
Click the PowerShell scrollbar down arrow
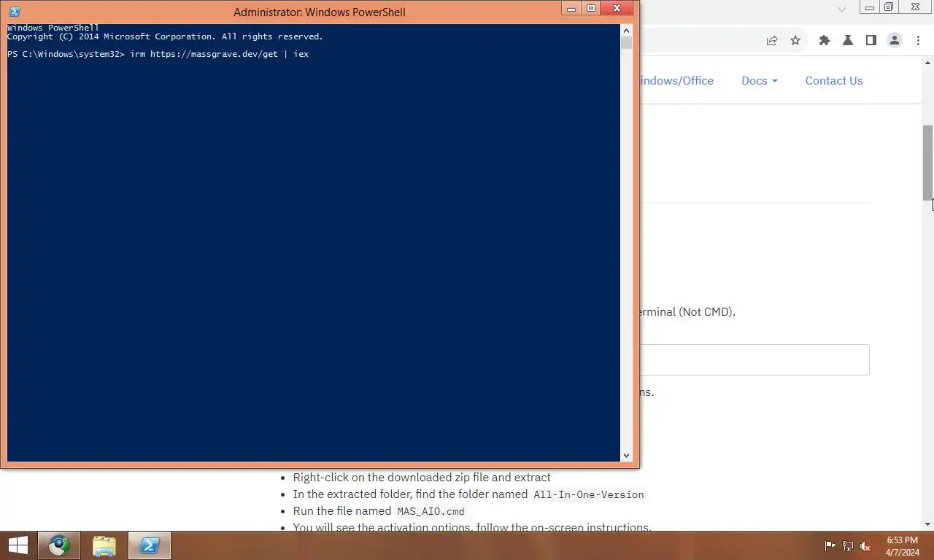626,456
